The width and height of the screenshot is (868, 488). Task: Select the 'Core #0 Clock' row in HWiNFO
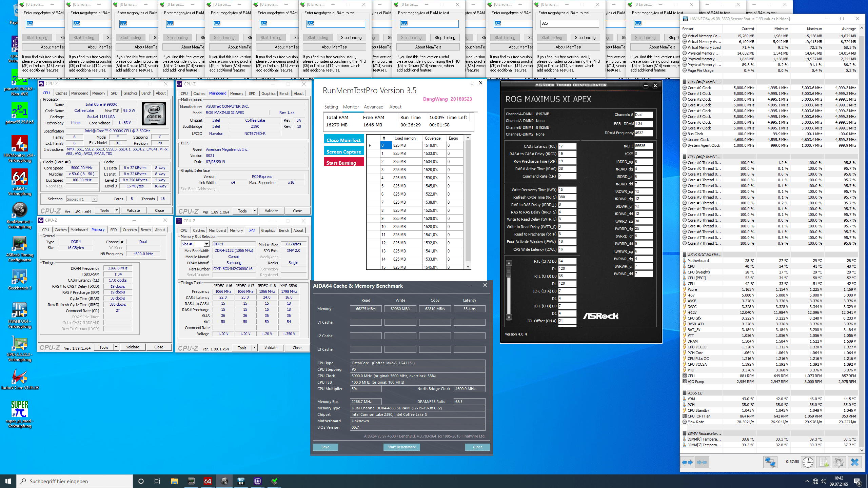770,88
